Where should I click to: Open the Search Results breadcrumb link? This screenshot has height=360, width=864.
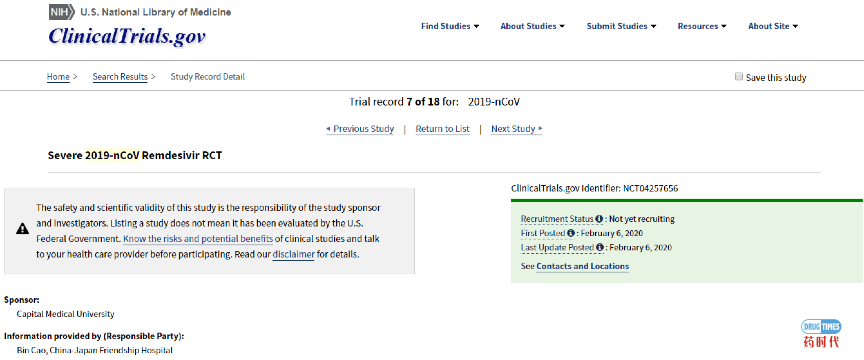click(120, 77)
